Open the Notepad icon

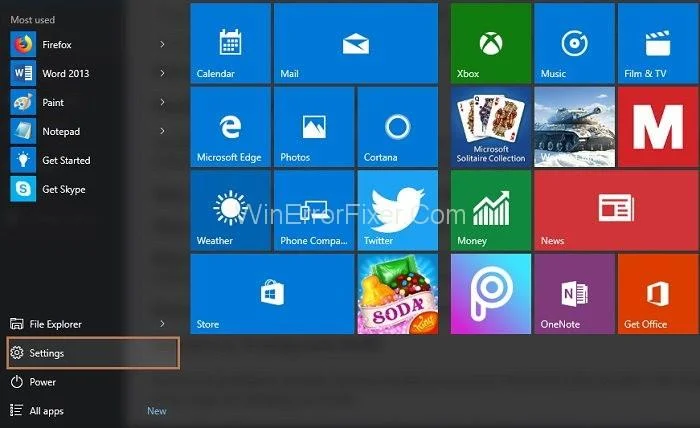(23, 131)
